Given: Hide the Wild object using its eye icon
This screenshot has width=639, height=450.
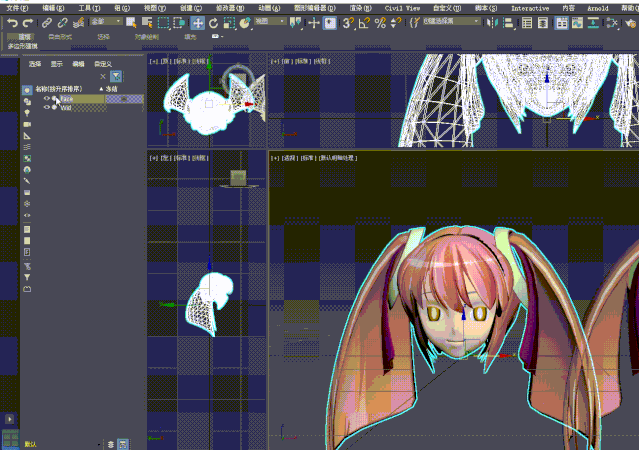Looking at the screenshot, I should click(x=46, y=108).
